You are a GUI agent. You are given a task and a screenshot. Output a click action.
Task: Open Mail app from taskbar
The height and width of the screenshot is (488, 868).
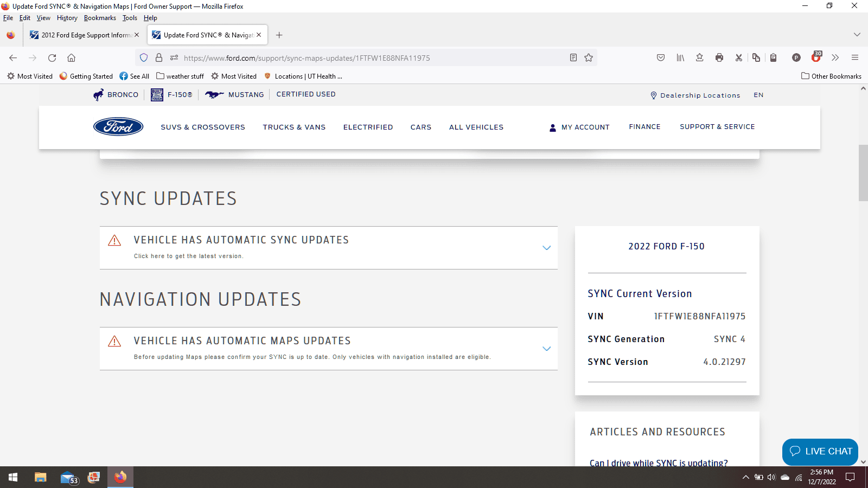click(x=69, y=478)
